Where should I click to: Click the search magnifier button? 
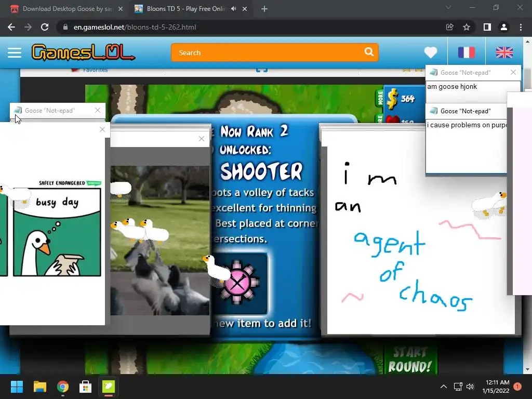pyautogui.click(x=369, y=51)
